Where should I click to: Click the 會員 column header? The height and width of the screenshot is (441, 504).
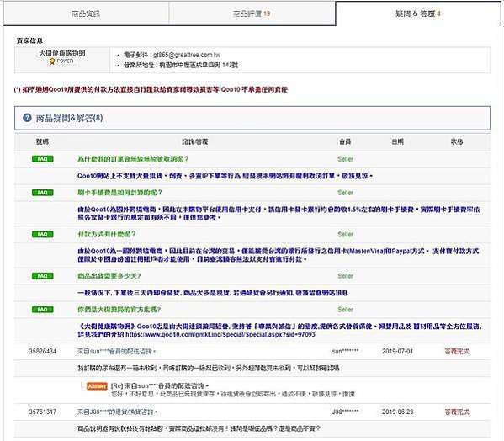point(345,141)
